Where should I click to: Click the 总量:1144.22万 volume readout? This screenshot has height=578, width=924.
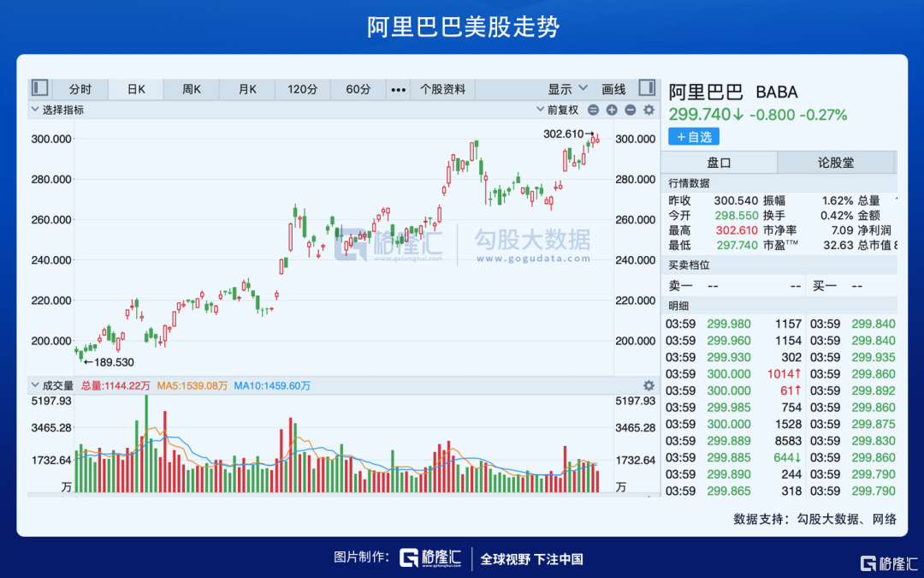[x=116, y=385]
